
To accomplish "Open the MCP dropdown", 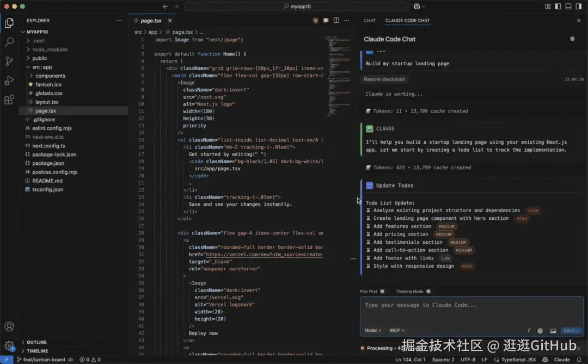I will (397, 331).
